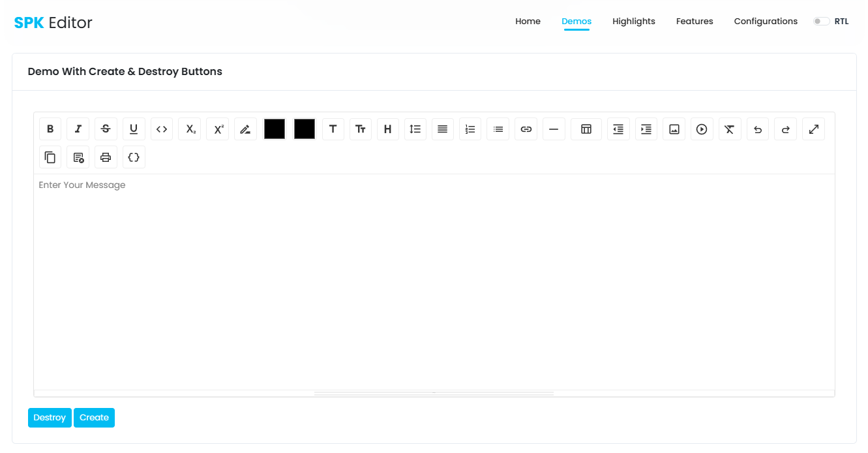Image resolution: width=868 pixels, height=453 pixels.
Task: Toggle the RTL switch
Action: click(x=820, y=20)
